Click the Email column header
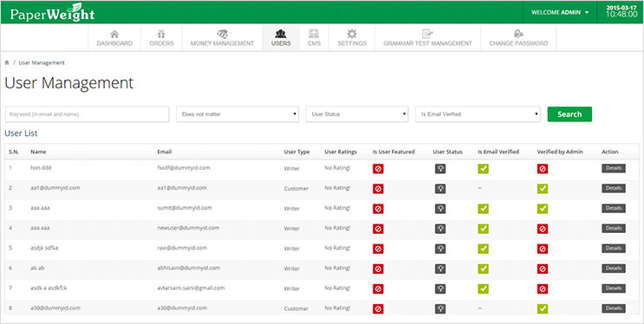644x324 pixels. point(165,152)
